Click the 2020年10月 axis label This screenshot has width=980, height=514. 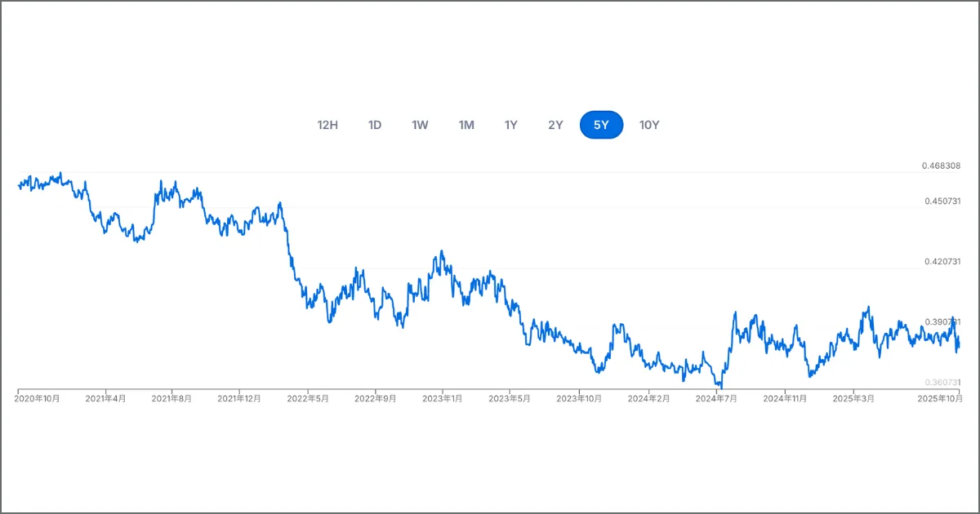pos(38,398)
